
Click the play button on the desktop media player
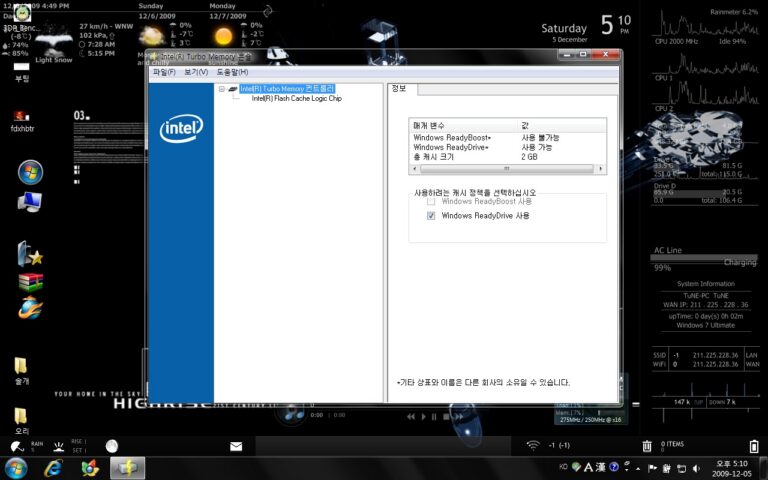pos(424,417)
